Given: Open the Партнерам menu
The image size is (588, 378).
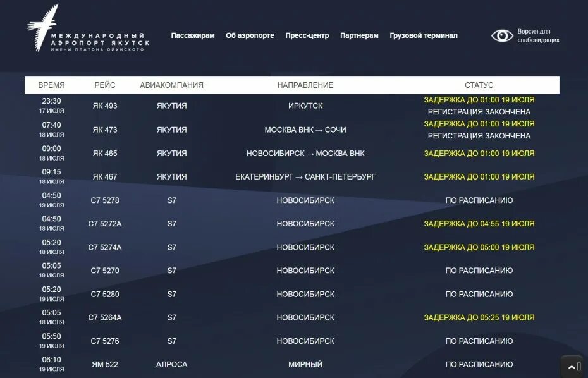Looking at the screenshot, I should [359, 35].
